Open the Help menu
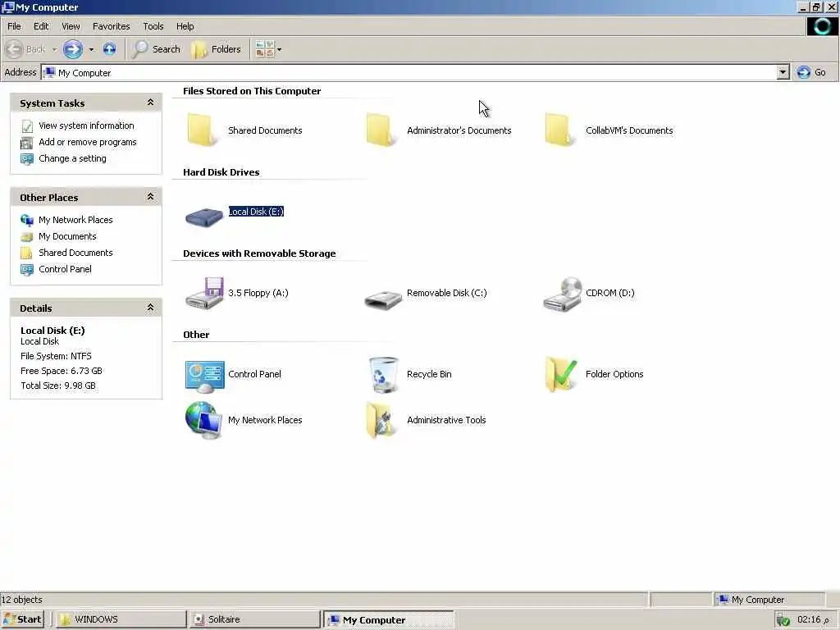This screenshot has width=840, height=630. pyautogui.click(x=185, y=26)
